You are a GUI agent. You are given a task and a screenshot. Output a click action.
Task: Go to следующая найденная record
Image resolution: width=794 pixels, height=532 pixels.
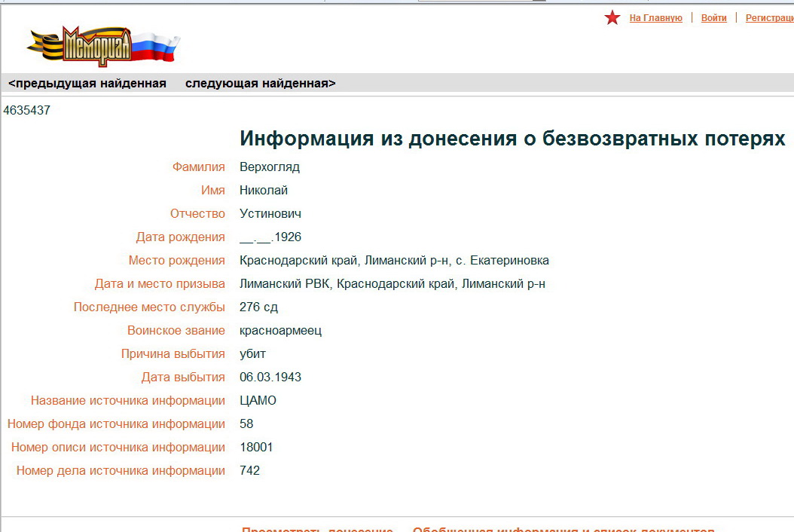coord(261,84)
